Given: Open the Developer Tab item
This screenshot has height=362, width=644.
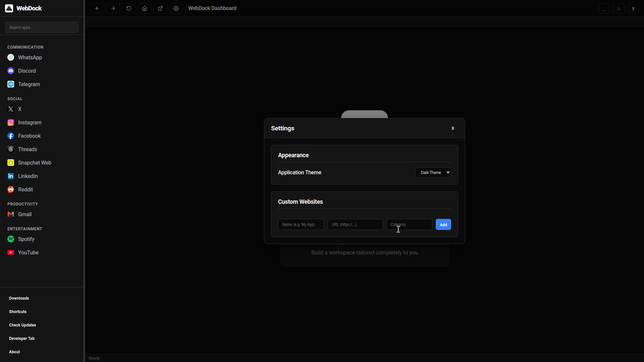Looking at the screenshot, I should (42, 339).
